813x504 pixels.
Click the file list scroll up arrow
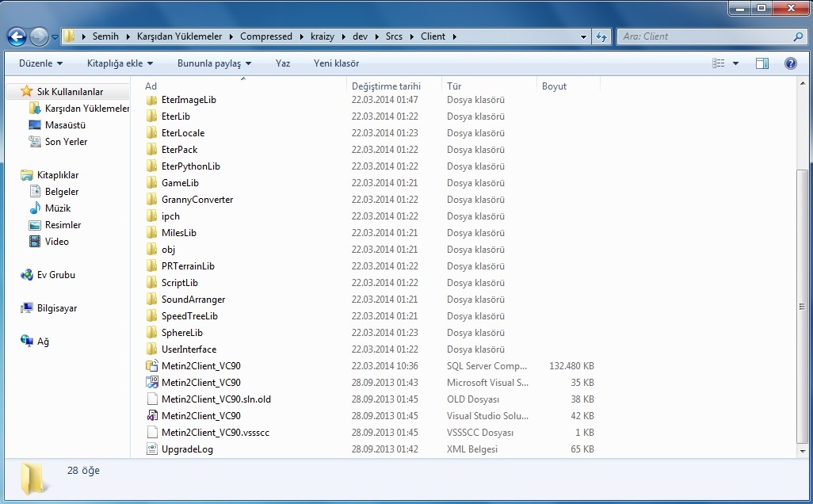coord(802,83)
